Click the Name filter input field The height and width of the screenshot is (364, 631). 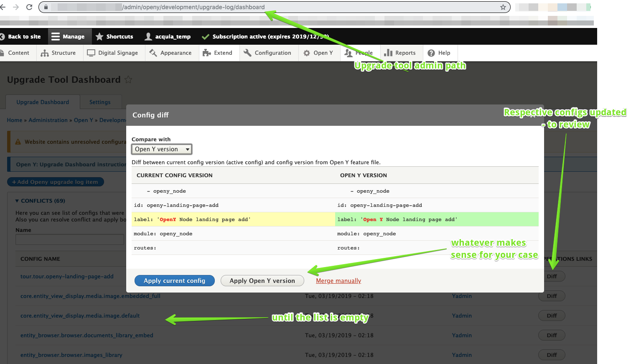pyautogui.click(x=70, y=239)
